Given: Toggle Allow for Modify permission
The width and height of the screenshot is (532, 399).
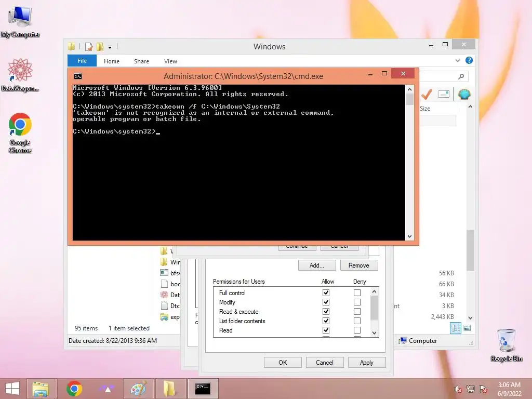Looking at the screenshot, I should pos(326,302).
